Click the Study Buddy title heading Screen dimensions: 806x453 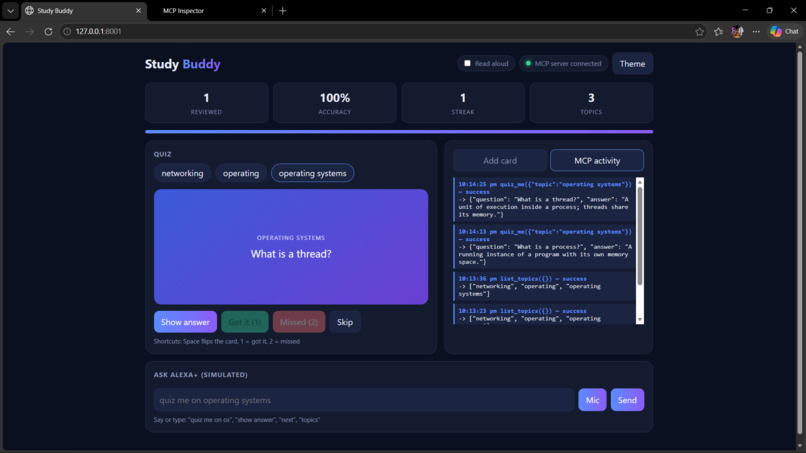pos(182,64)
